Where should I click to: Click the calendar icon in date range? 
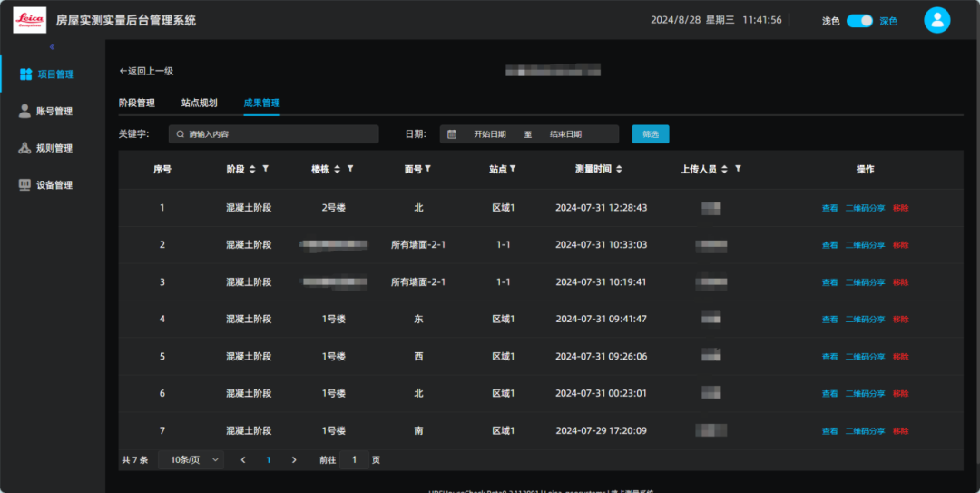coord(452,134)
